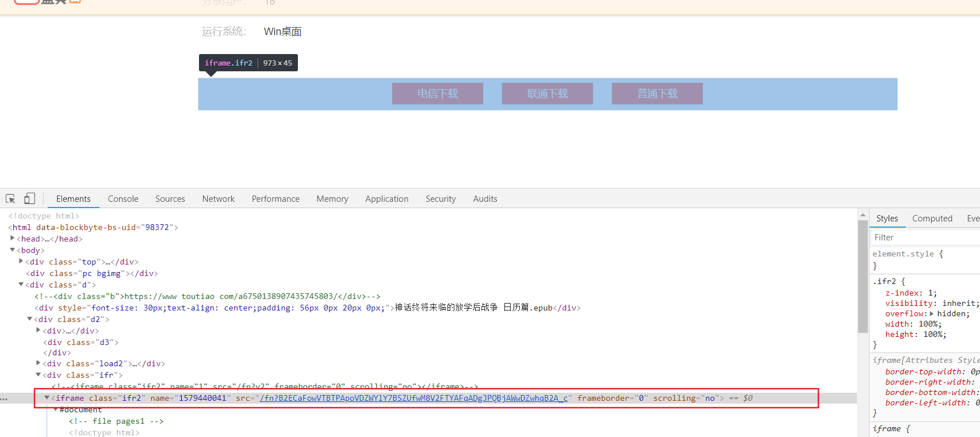This screenshot has width=980, height=437.
Task: Click the 联通下载 download button
Action: 548,94
